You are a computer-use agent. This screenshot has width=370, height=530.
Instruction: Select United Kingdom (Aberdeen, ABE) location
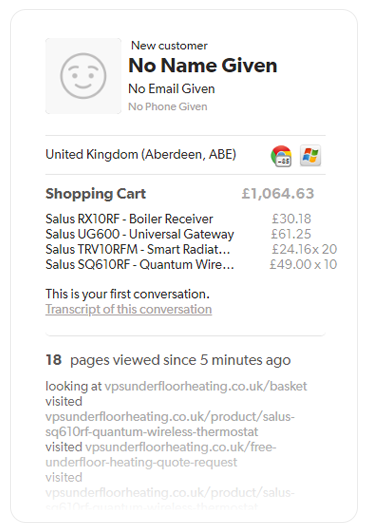[141, 154]
